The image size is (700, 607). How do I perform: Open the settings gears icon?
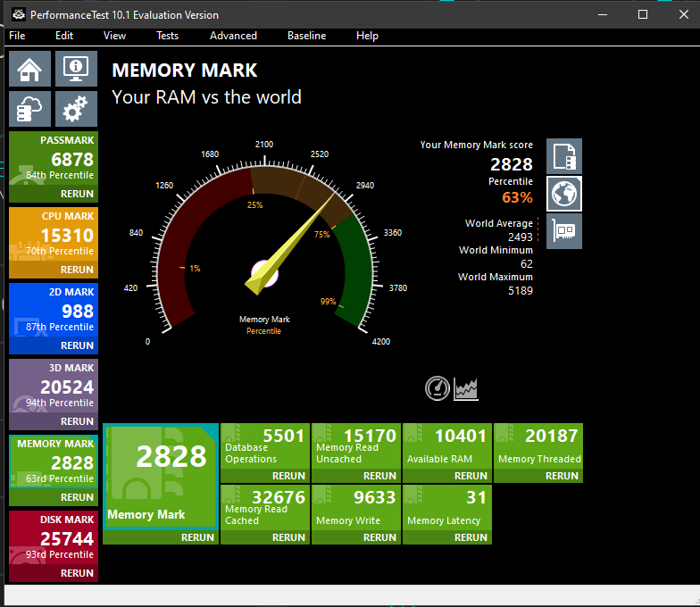pyautogui.click(x=77, y=109)
